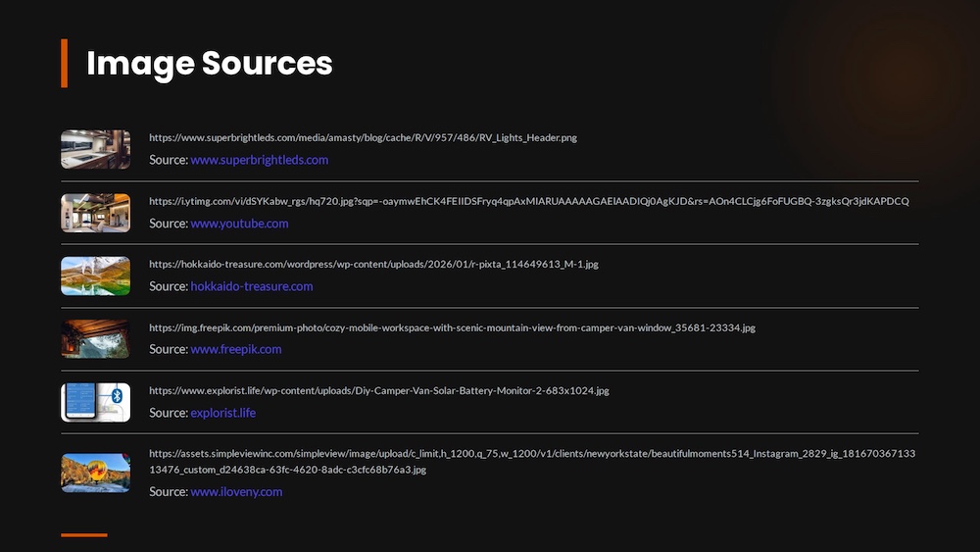Click the camper van window workspace thumbnail
This screenshot has height=552, width=980.
[x=95, y=339]
